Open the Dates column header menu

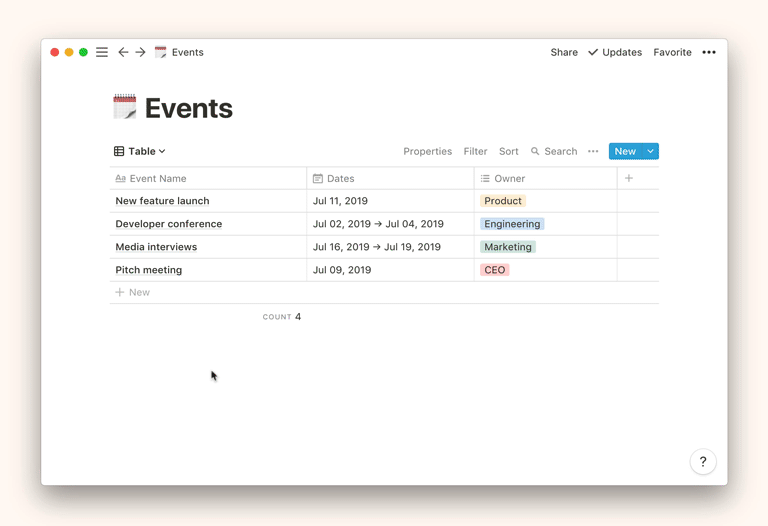[340, 178]
